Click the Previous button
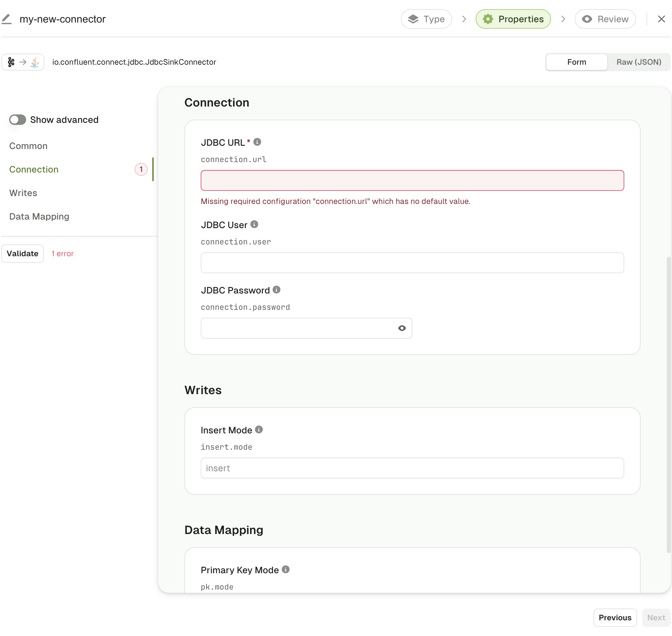 614,617
